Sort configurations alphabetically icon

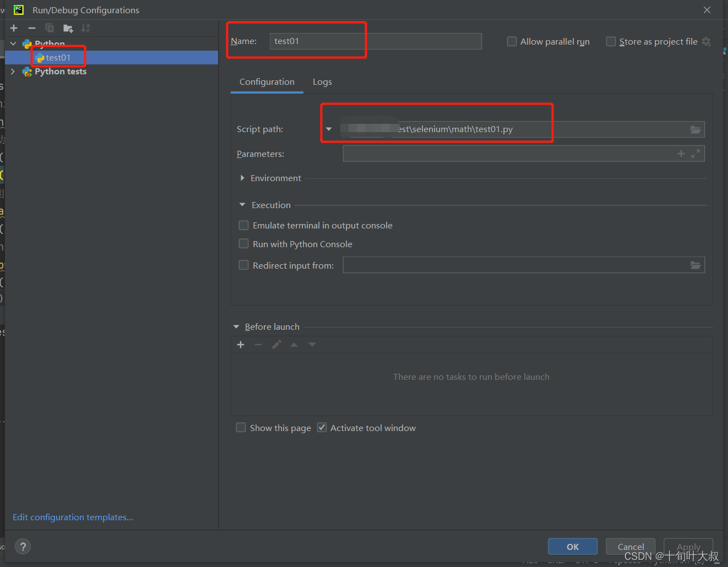85,28
